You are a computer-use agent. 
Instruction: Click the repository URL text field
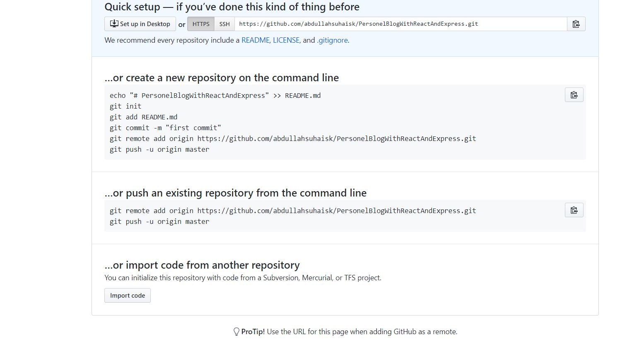[x=400, y=24]
